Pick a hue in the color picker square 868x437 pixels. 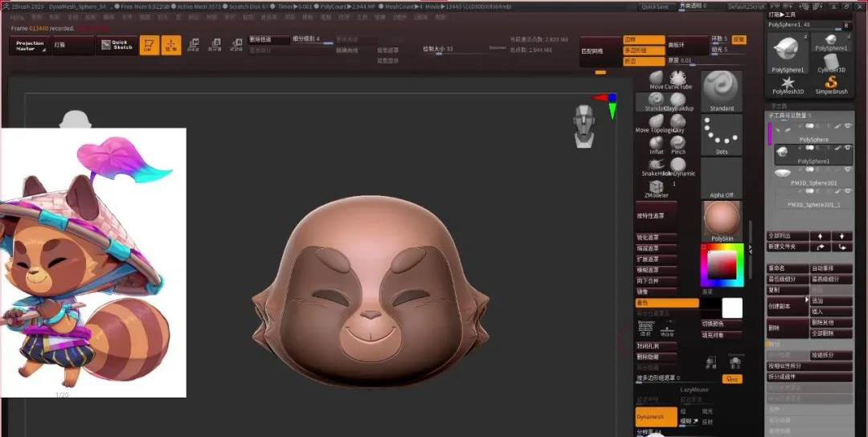(x=722, y=266)
